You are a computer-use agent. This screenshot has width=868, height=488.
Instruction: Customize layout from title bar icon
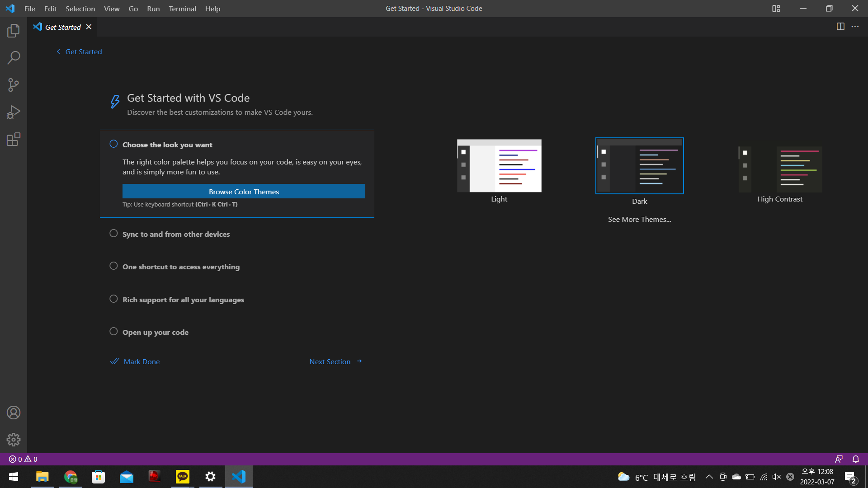tap(776, 9)
